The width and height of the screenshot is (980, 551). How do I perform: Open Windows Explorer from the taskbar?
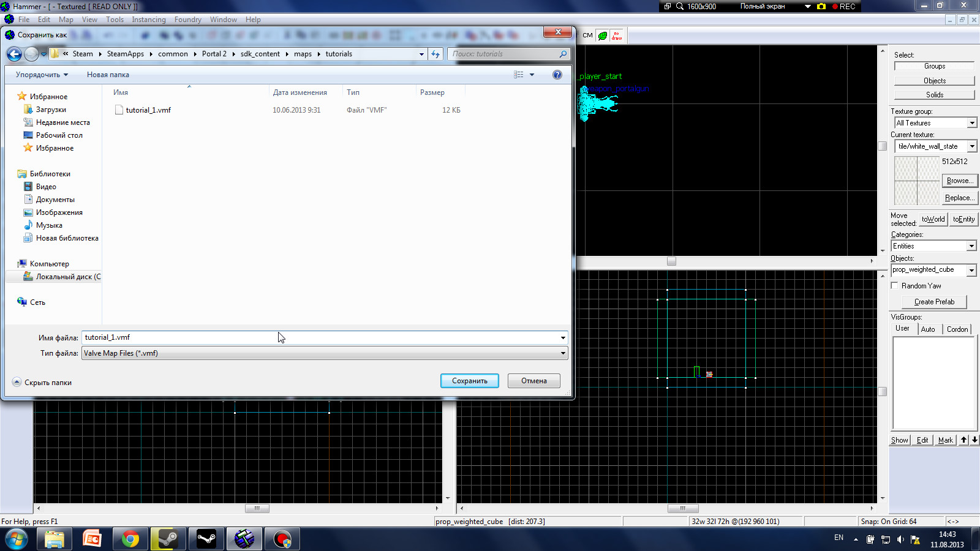54,539
